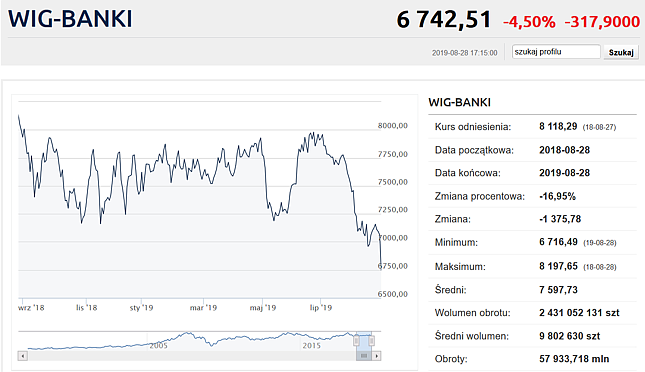This screenshot has height=372, width=645.
Task: Click the highlighted range window in the mini chart
Action: [364, 341]
